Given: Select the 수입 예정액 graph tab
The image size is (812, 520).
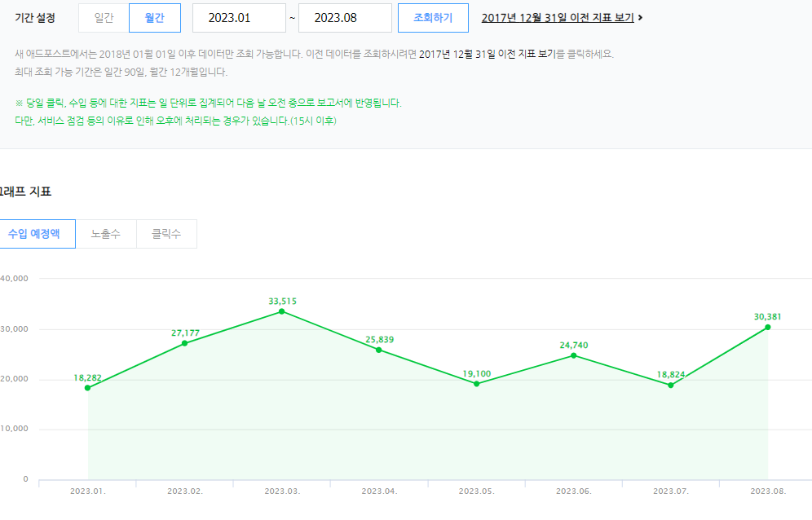Looking at the screenshot, I should [x=34, y=234].
